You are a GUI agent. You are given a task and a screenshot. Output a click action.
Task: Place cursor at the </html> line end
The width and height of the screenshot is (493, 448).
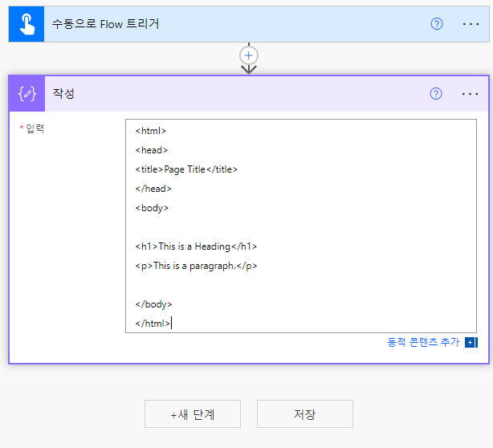pos(171,324)
